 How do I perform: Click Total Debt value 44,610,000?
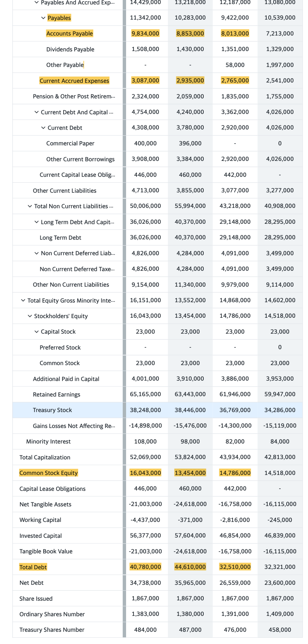tap(190, 567)
